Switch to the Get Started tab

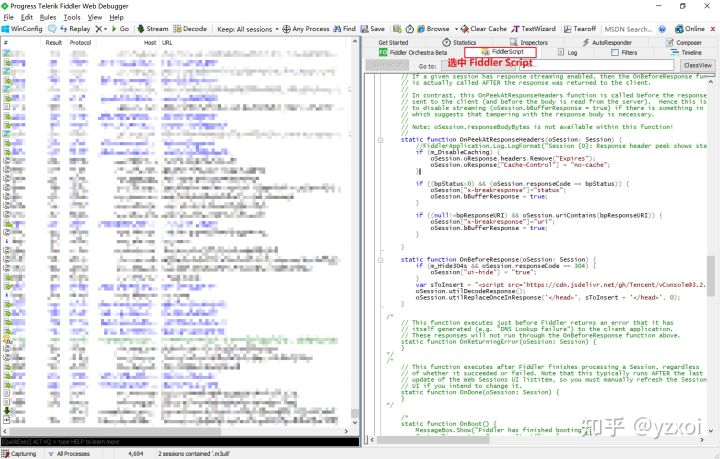(x=393, y=42)
